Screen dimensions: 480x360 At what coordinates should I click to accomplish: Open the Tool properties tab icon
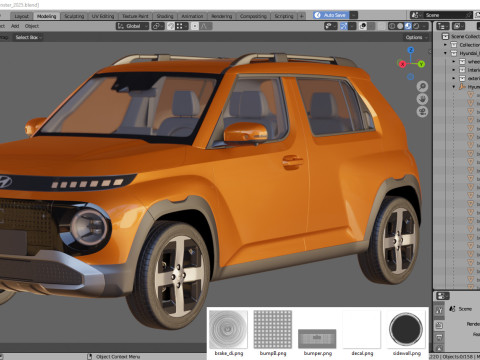pyautogui.click(x=439, y=310)
